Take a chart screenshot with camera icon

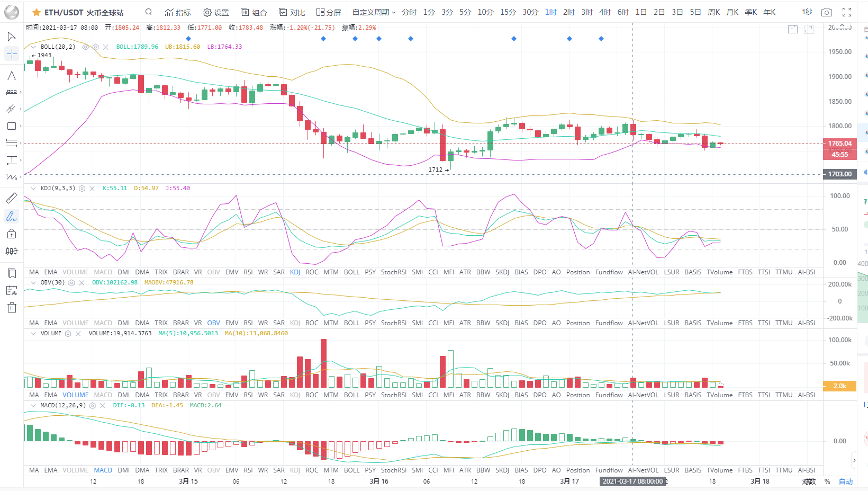tap(826, 12)
